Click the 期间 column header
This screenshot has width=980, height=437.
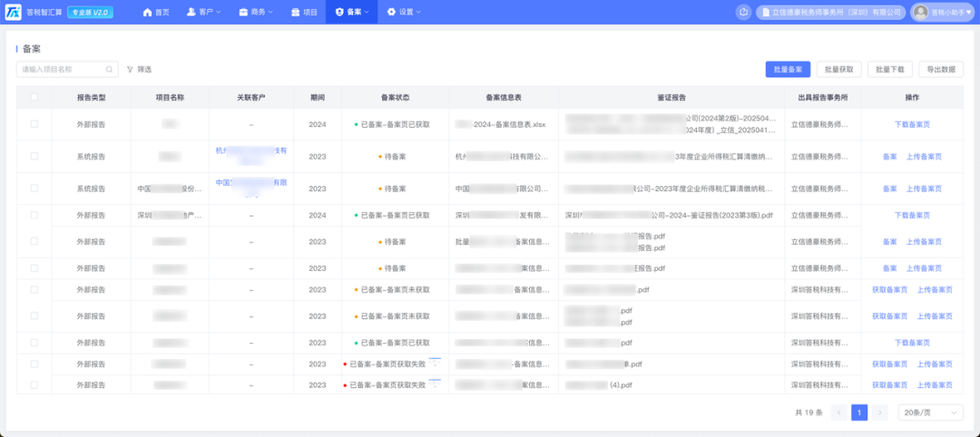pyautogui.click(x=318, y=97)
